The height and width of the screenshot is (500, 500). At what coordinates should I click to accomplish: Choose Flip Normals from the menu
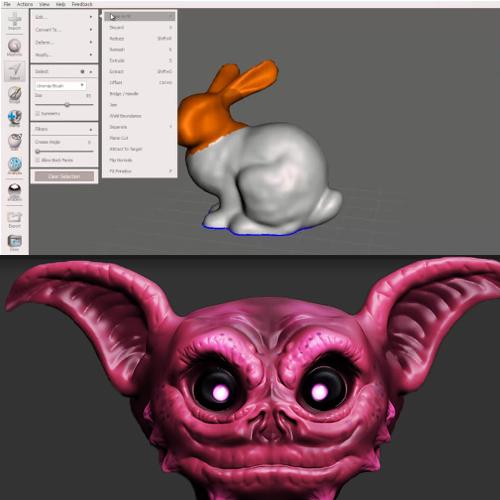(x=140, y=160)
